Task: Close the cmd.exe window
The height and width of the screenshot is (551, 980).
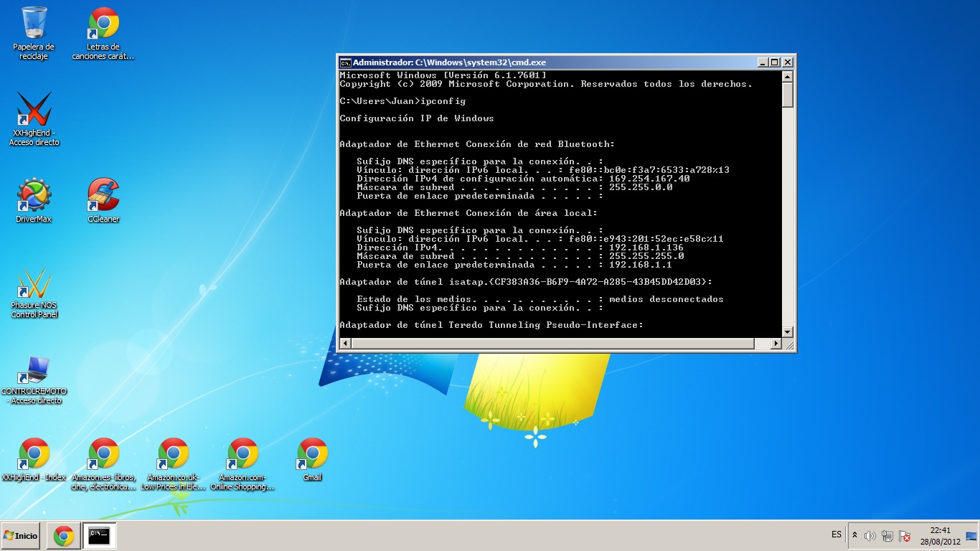Action: pyautogui.click(x=787, y=62)
